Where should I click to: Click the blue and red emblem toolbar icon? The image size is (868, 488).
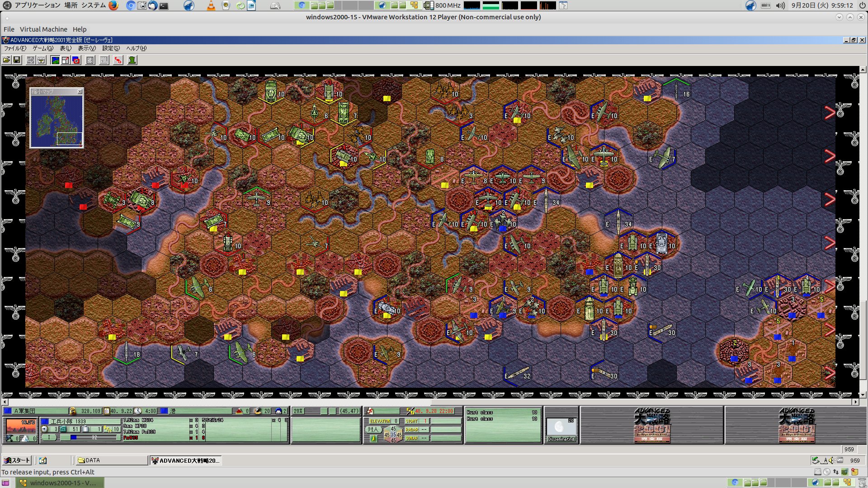pyautogui.click(x=76, y=60)
